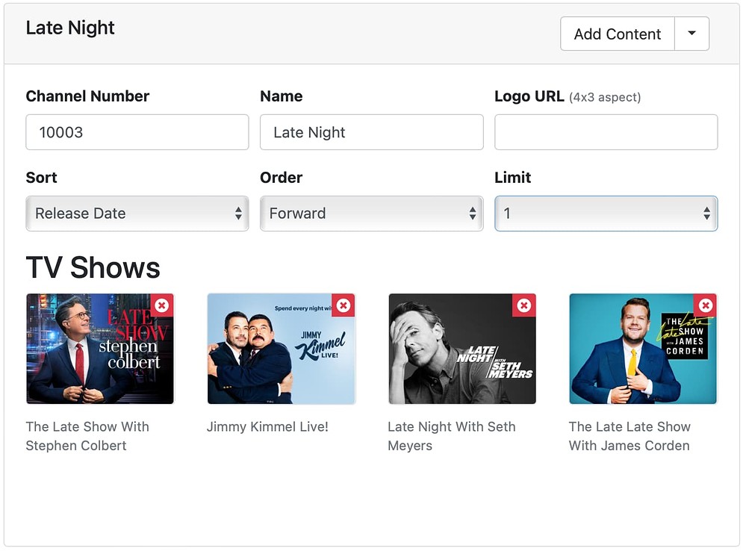
Task: Delete Jimmy Kimmel Live! from the channel
Action: (344, 305)
